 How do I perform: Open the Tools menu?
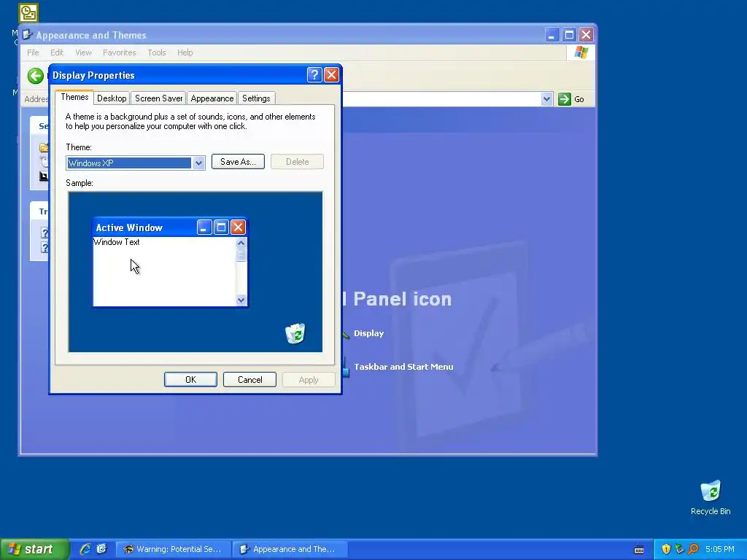157,52
